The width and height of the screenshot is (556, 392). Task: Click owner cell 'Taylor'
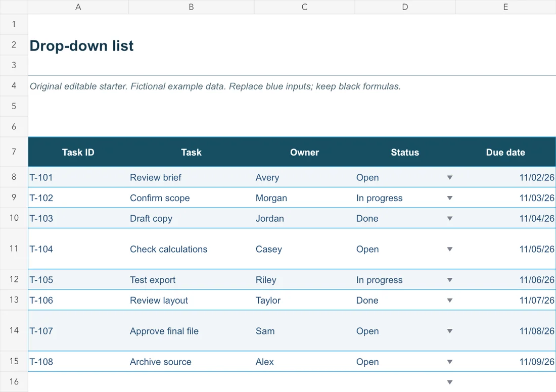304,300
